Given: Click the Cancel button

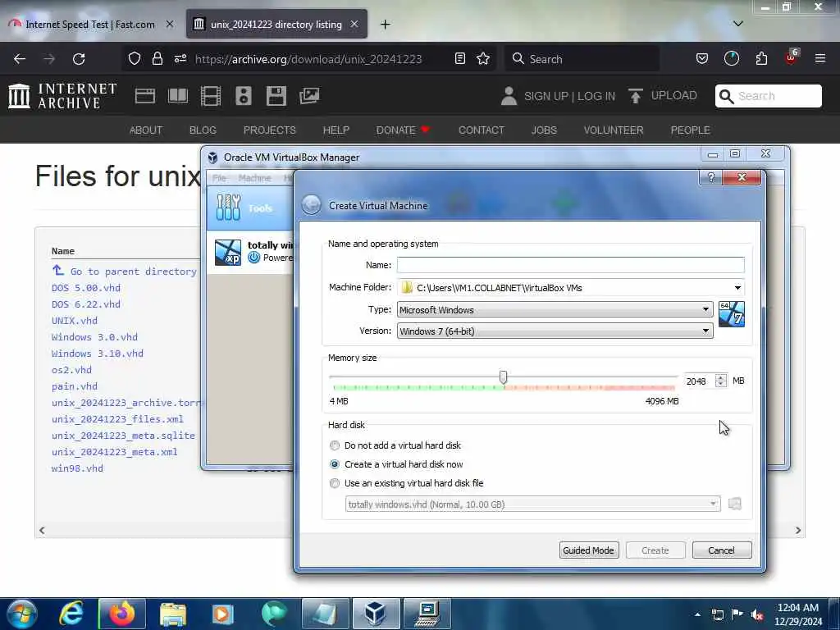Looking at the screenshot, I should [x=722, y=550].
